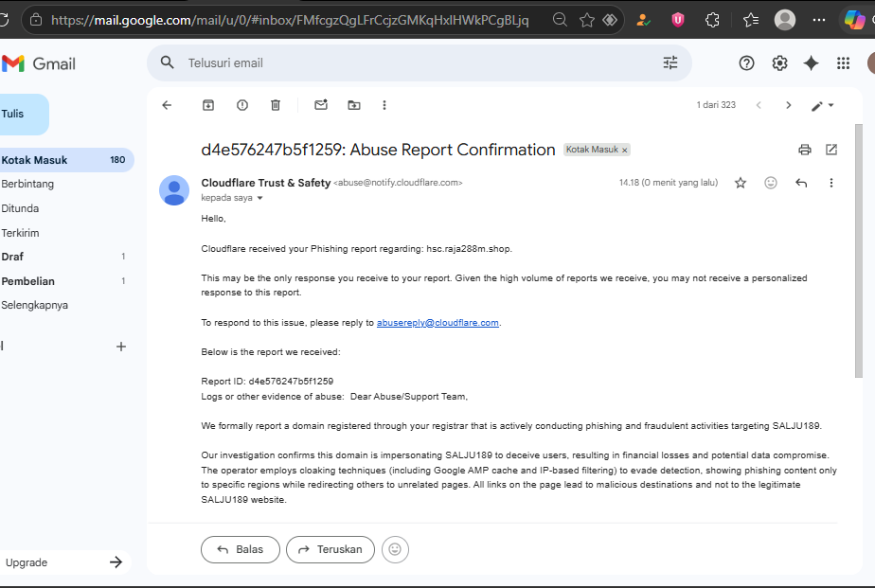Create a new label with plus icon
This screenshot has height=588, width=875.
(x=120, y=347)
